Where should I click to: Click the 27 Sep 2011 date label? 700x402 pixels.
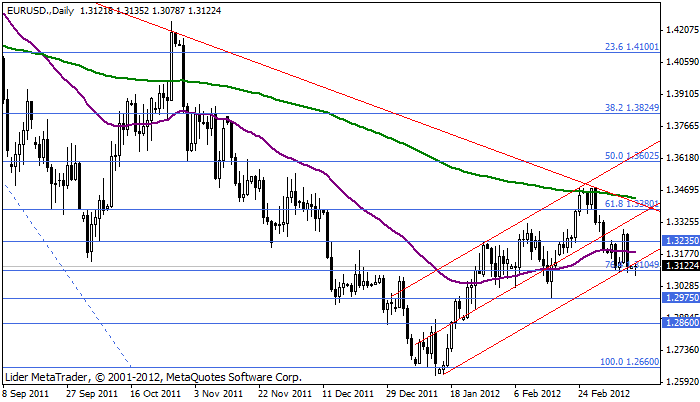[92, 394]
